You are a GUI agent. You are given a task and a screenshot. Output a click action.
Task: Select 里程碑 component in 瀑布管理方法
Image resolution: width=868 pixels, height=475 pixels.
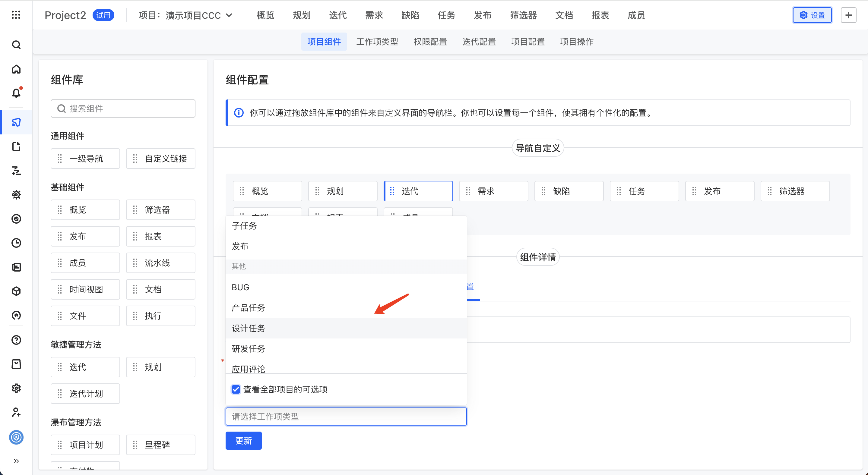click(161, 445)
